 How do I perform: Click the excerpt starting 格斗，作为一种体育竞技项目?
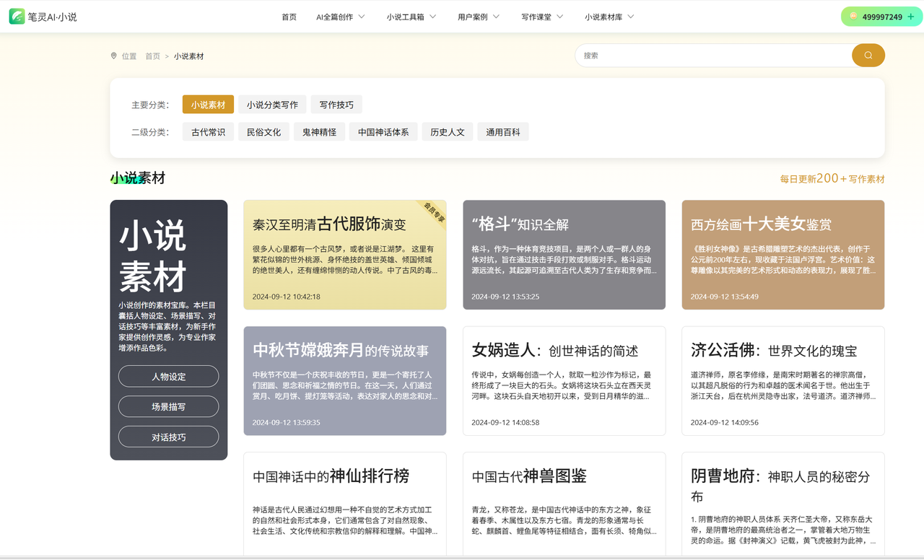point(565,260)
